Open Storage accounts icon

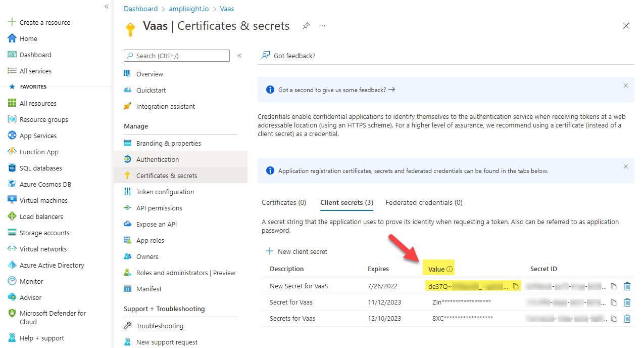(12, 233)
